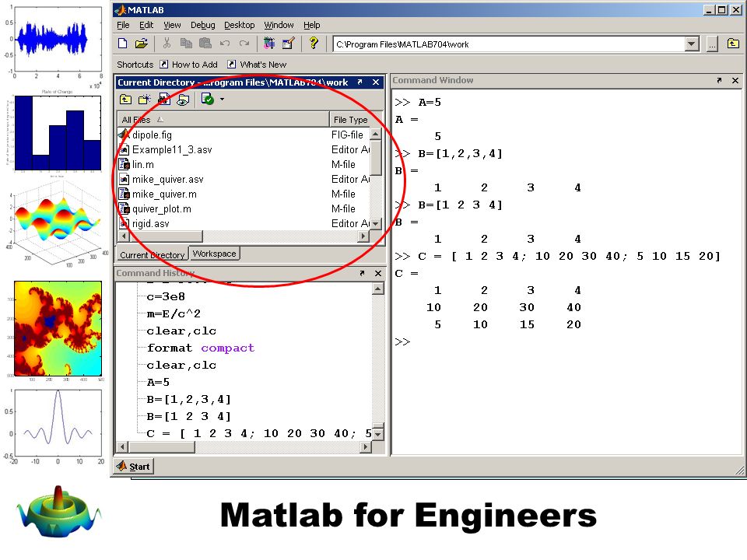The image size is (747, 560).
Task: Select m=E/c^2 in Command History
Action: 174,313
